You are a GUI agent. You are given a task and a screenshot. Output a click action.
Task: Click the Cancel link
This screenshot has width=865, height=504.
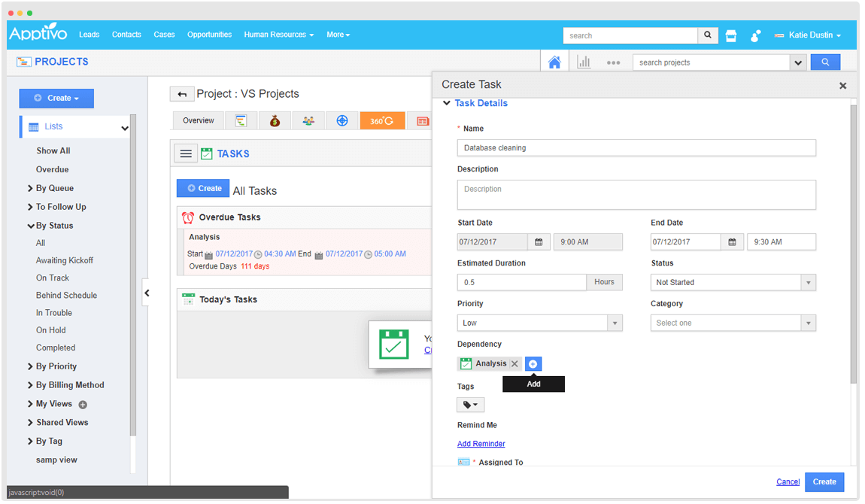pos(788,482)
